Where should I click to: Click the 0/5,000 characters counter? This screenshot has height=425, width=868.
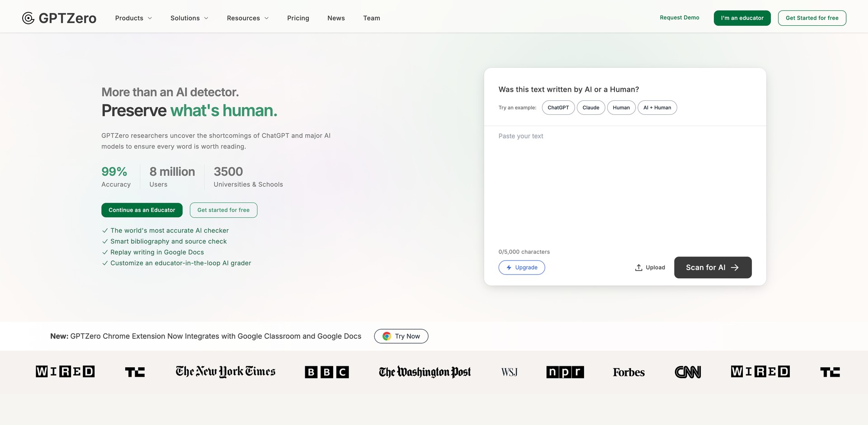(524, 252)
